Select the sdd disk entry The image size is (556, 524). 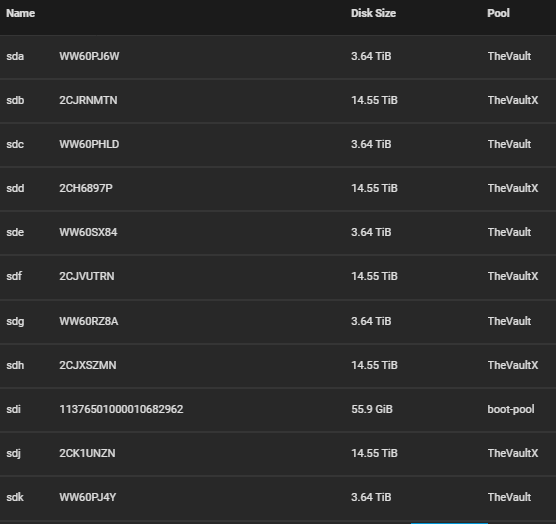tap(278, 188)
